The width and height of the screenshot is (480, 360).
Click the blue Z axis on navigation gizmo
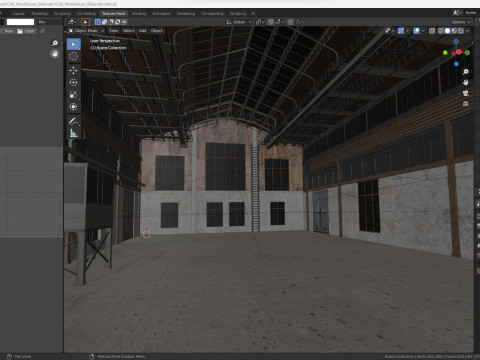pos(456,42)
